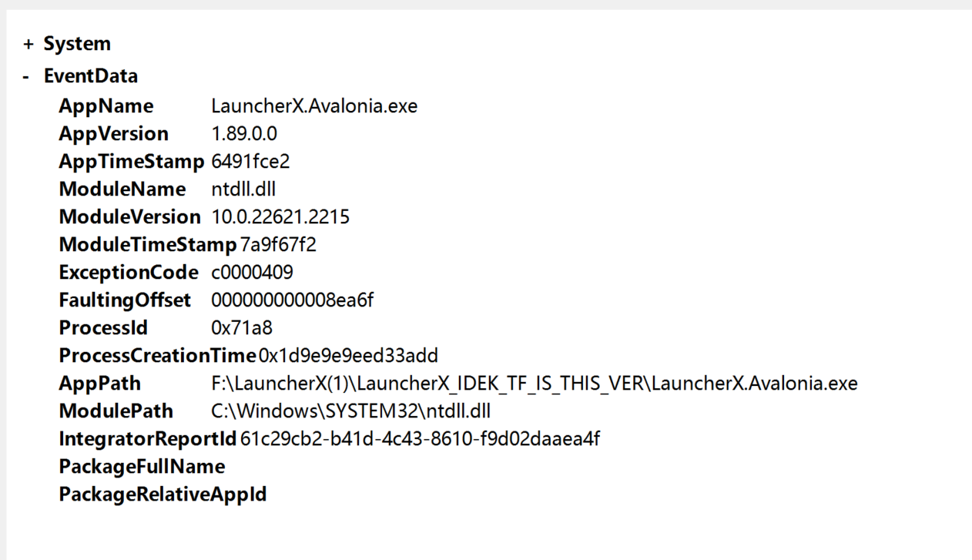The image size is (972, 560).
Task: Select the PackageFullName label
Action: point(141,466)
